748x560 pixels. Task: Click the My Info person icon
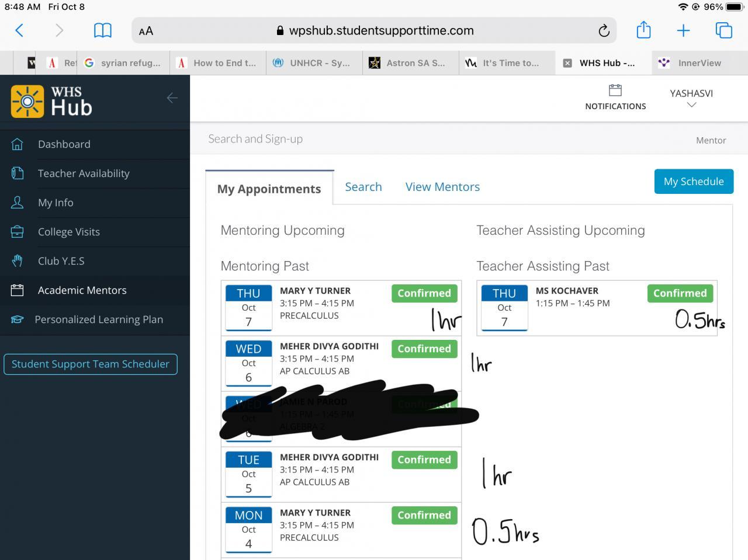(18, 203)
